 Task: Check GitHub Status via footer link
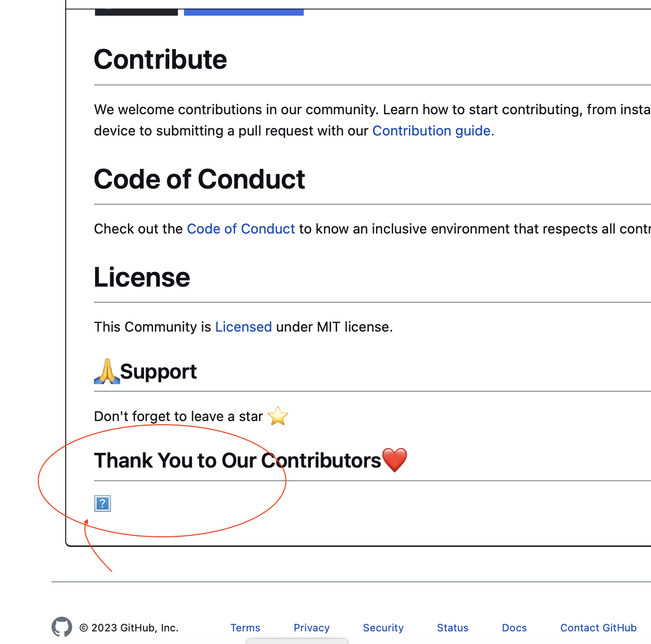452,627
